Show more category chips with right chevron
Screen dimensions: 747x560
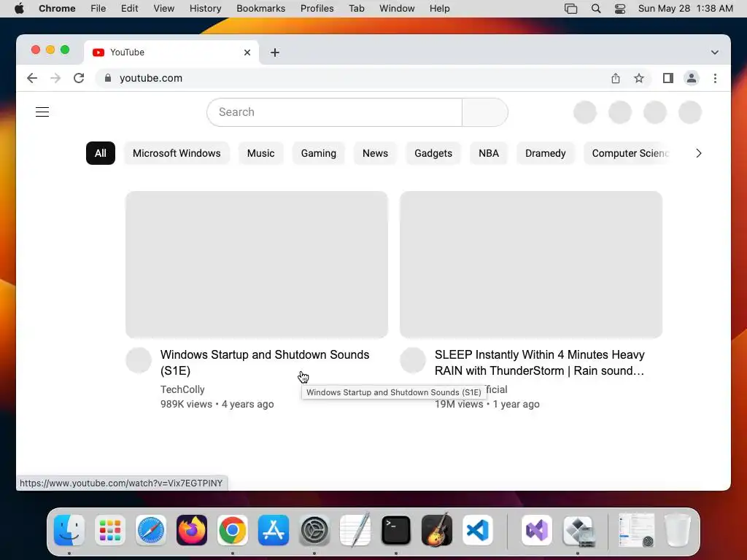tap(698, 153)
